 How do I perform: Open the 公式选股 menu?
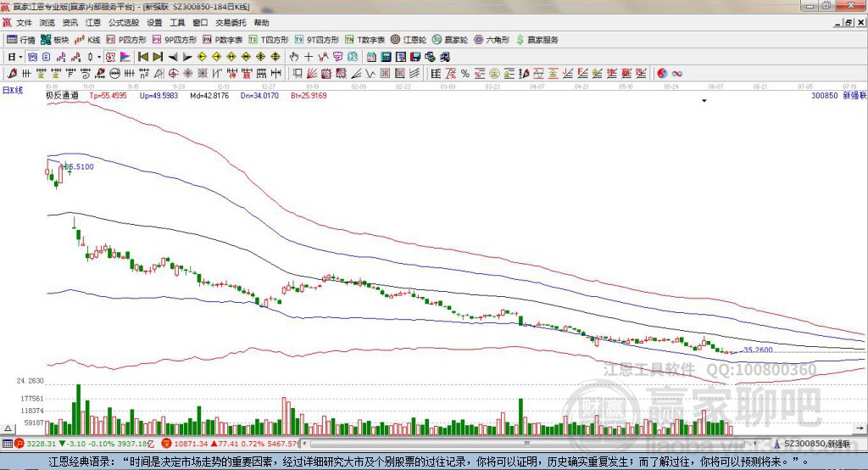[123, 23]
